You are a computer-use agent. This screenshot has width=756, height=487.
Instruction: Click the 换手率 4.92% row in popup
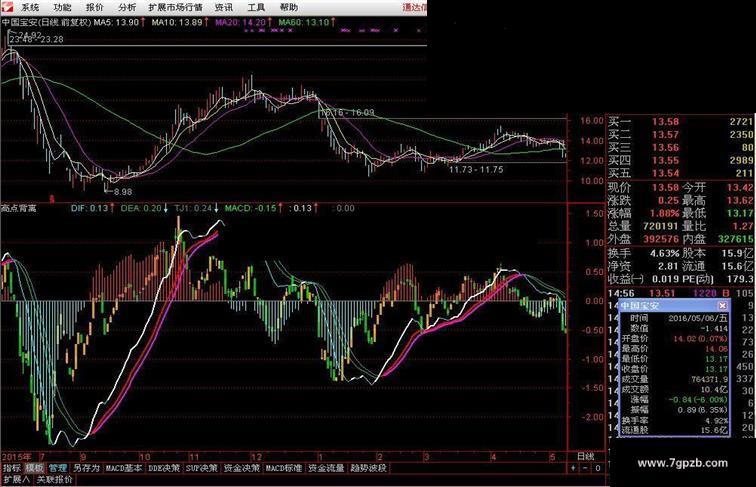coord(674,420)
